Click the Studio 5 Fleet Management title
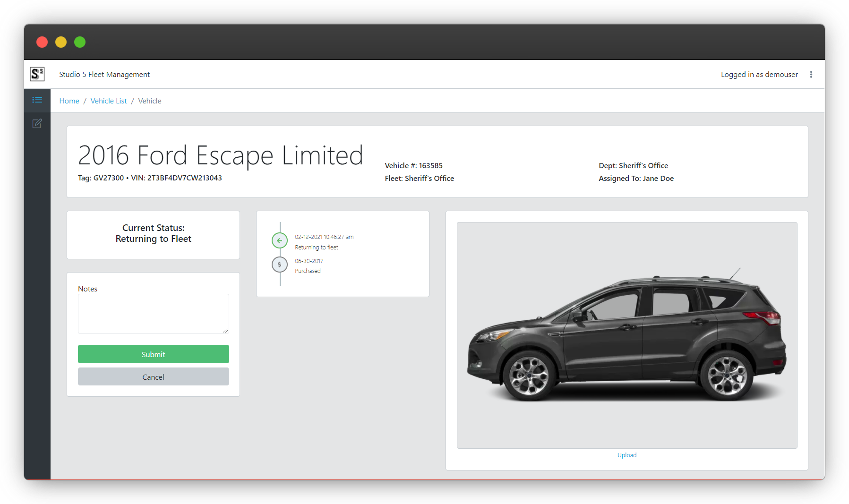This screenshot has height=504, width=849. (x=104, y=75)
